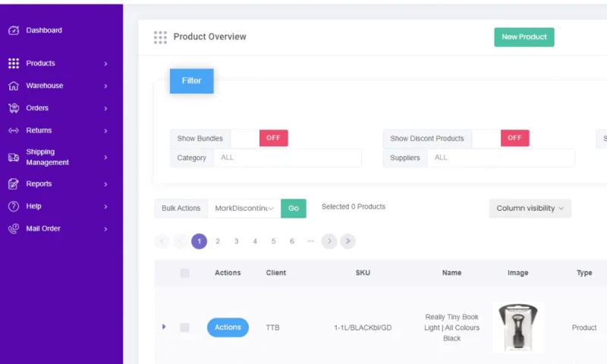607x364 pixels.
Task: Go to page 4
Action: [x=255, y=241]
